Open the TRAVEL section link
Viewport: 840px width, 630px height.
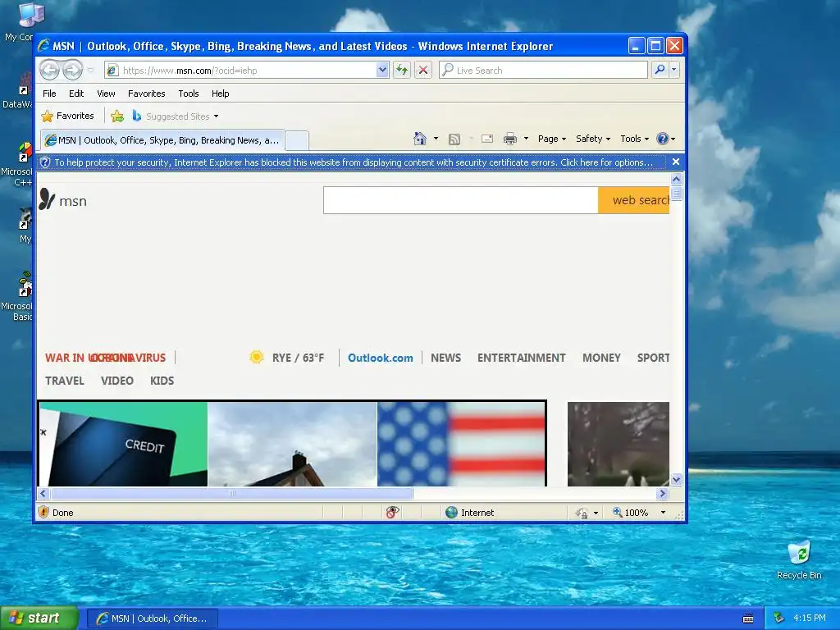64,381
